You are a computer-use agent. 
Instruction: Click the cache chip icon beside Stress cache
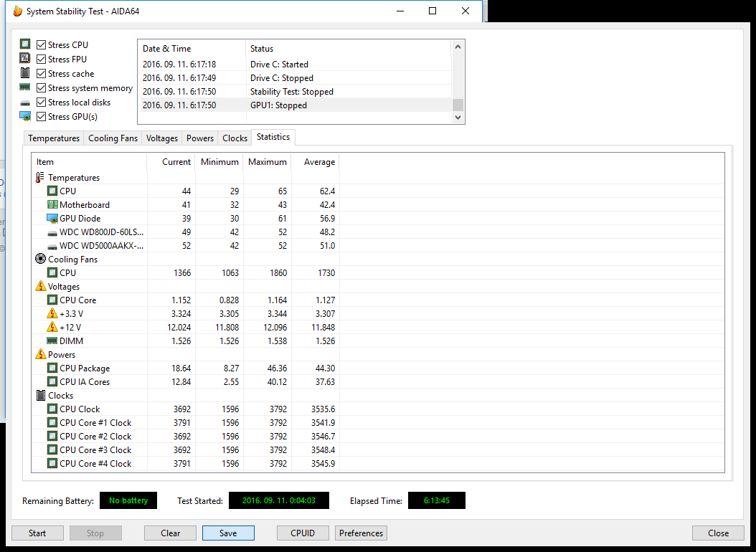[25, 73]
